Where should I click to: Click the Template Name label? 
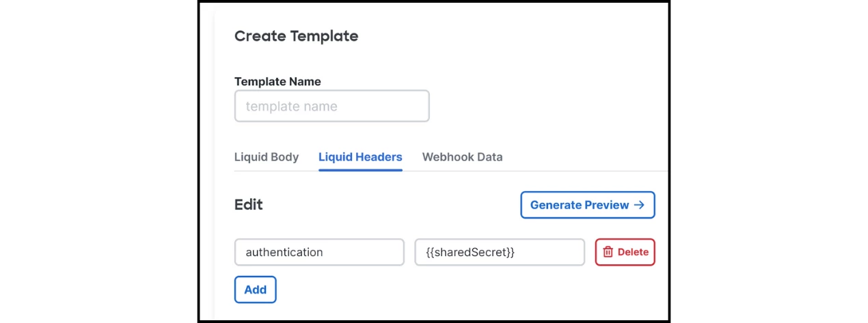pyautogui.click(x=277, y=81)
